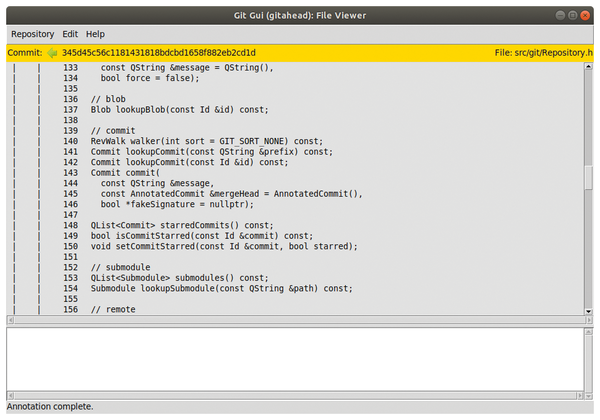Screen dimensions: 600x420
Task: Click the Commit: label in yellow bar
Action: [x=24, y=53]
